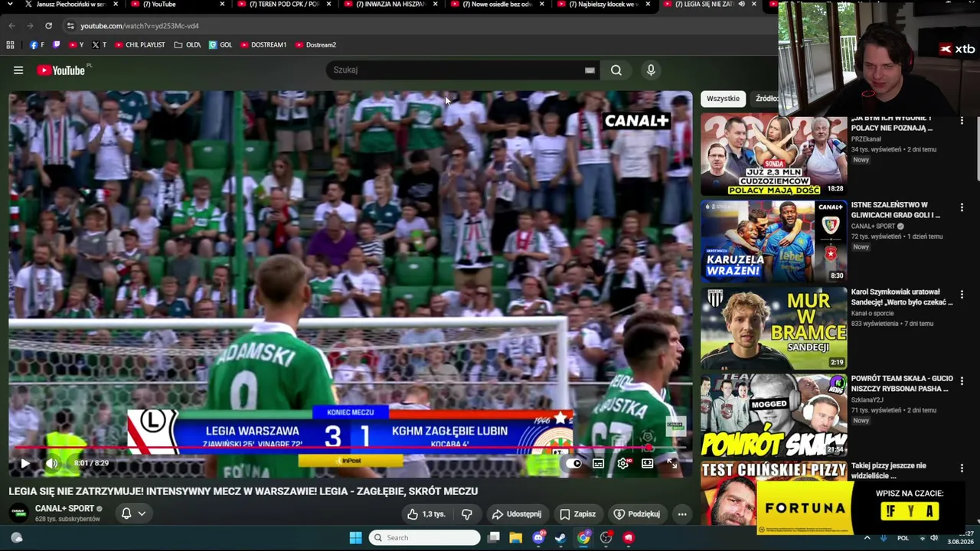Image resolution: width=980 pixels, height=551 pixels.
Task: Open 'Powrót Team Skała' video title
Action: coord(902,383)
